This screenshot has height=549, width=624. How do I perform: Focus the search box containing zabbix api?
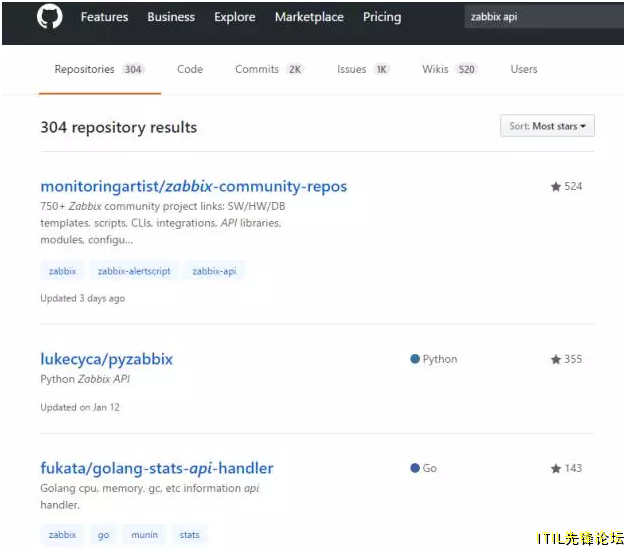point(544,17)
